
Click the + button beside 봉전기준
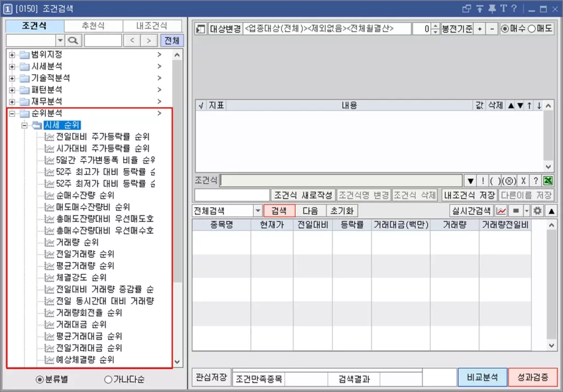(x=479, y=29)
